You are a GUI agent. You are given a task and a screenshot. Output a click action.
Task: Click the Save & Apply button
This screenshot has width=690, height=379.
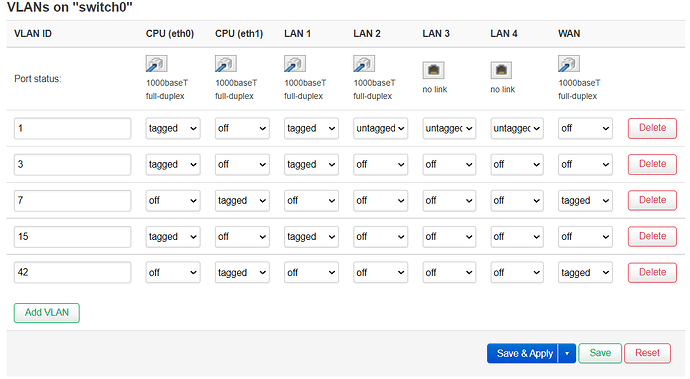click(x=522, y=353)
